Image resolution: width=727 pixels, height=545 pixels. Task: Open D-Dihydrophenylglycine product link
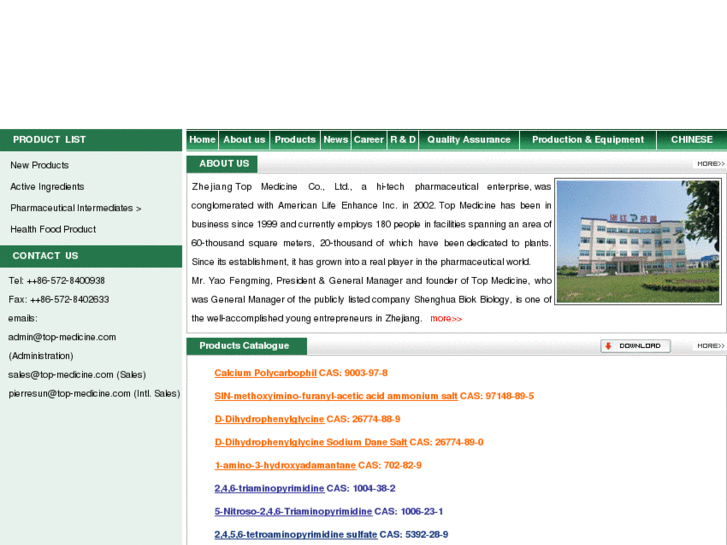(x=269, y=419)
